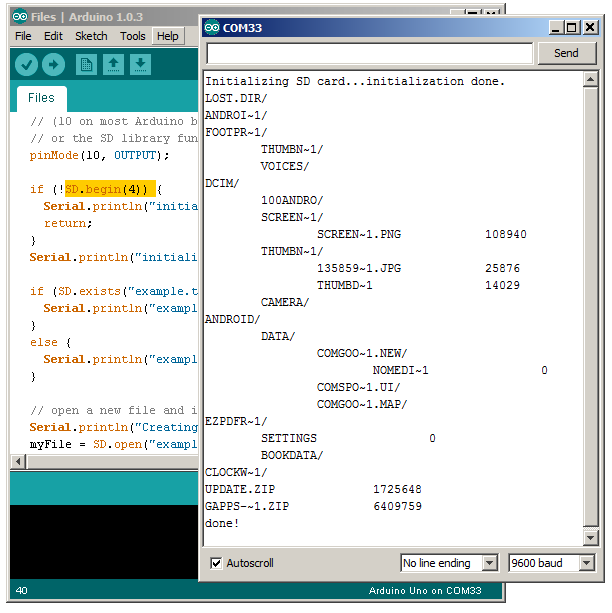Click the SETTINGS file entry
Image resolution: width=612 pixels, height=613 pixels.
pos(289,438)
